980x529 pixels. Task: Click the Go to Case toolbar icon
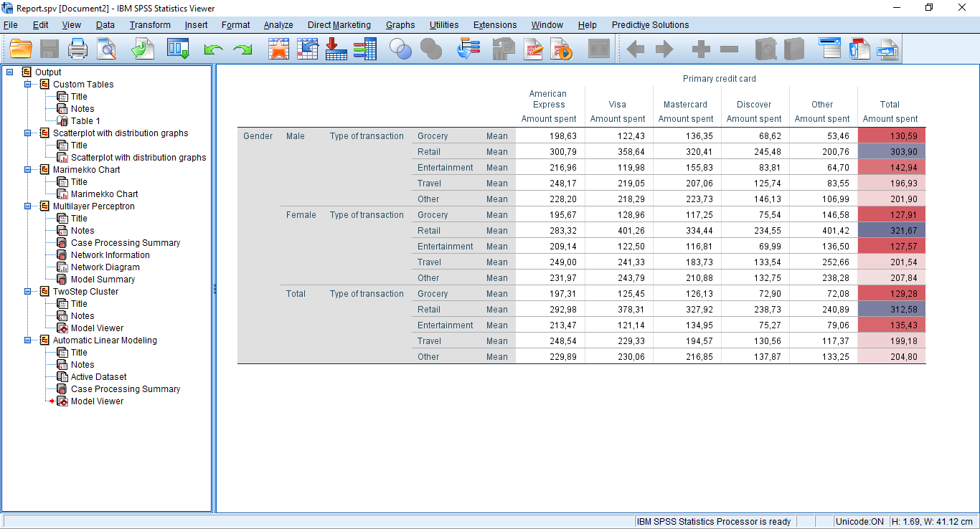pos(308,49)
